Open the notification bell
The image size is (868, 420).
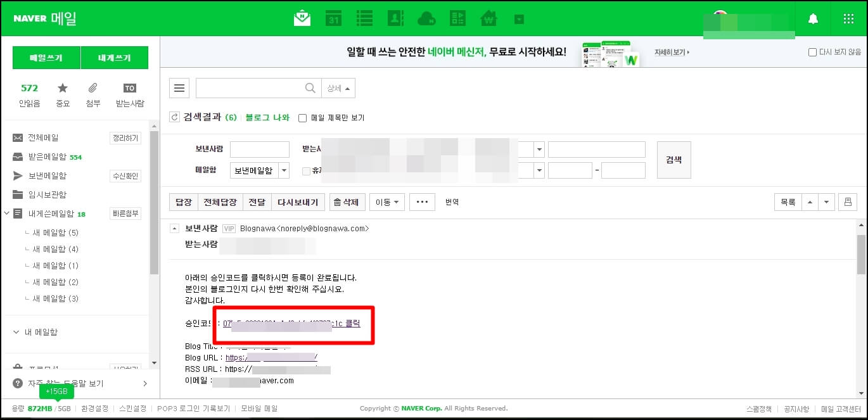(814, 19)
